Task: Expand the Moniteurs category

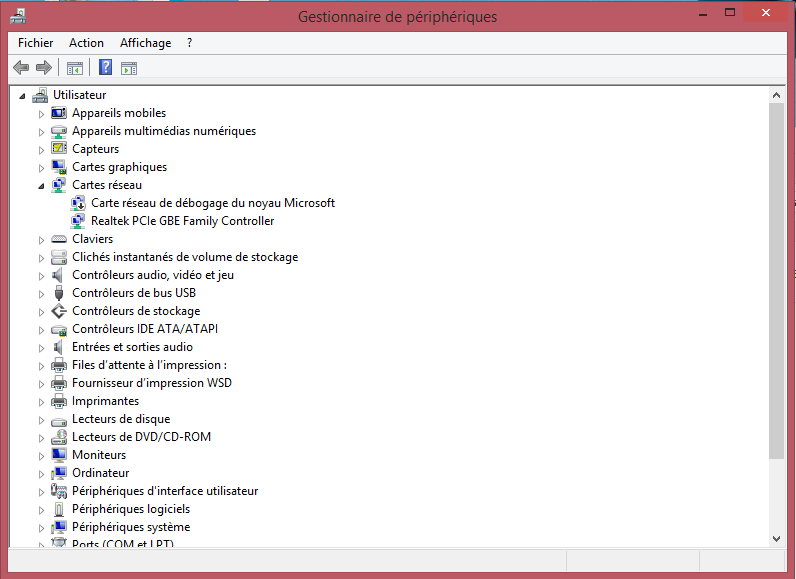Action: [x=41, y=456]
